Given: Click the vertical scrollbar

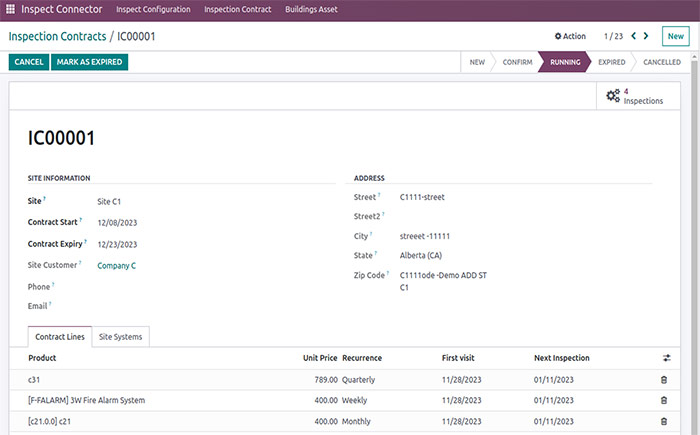Looking at the screenshot, I should tap(694, 243).
